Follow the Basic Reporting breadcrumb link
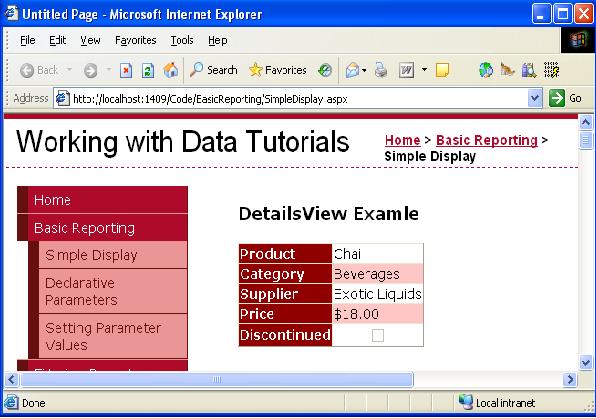Image resolution: width=596 pixels, height=418 pixels. tap(487, 140)
